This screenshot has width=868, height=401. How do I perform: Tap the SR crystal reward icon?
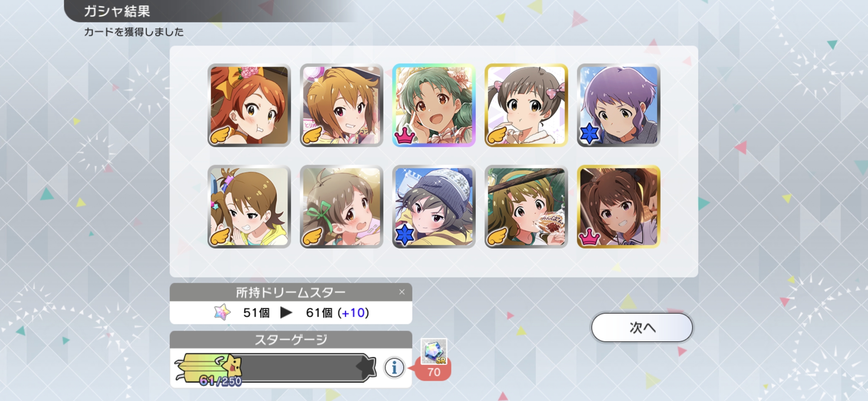pos(434,351)
